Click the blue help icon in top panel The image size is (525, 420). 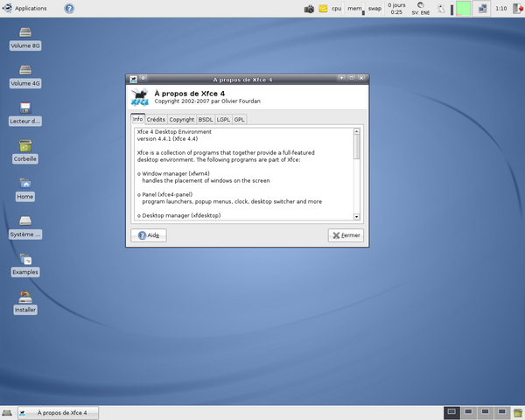point(69,8)
